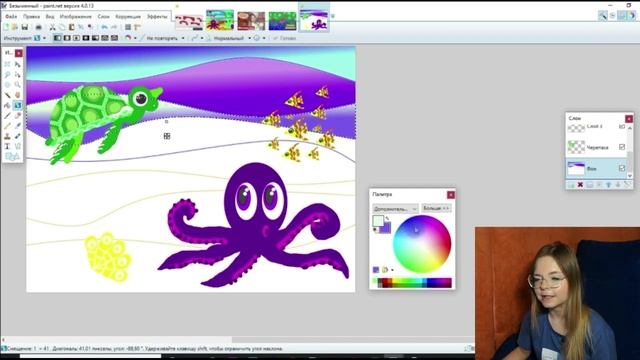The width and height of the screenshot is (640, 360).
Task: Select the Clone Stamp tool
Action: 7,136
